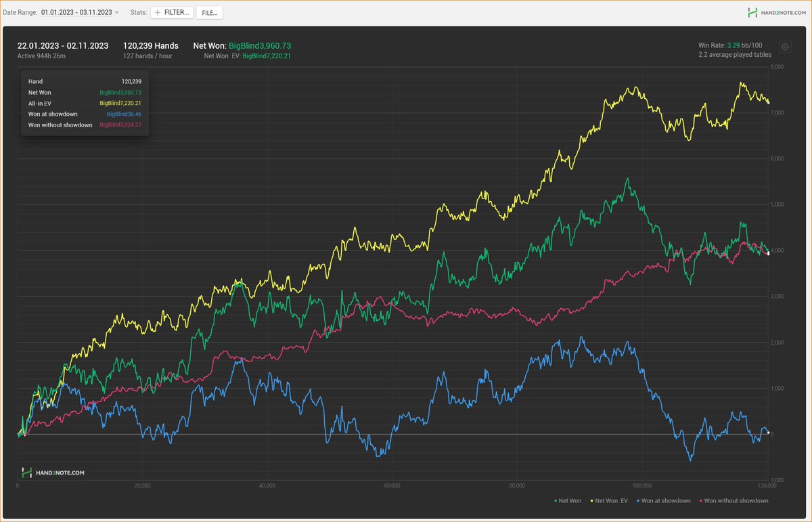Click the 2,000 y-axis label
This screenshot has height=522, width=812.
(777, 343)
